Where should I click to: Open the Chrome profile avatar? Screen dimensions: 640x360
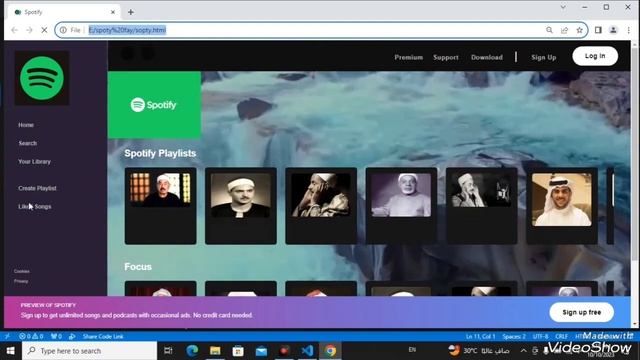point(613,30)
